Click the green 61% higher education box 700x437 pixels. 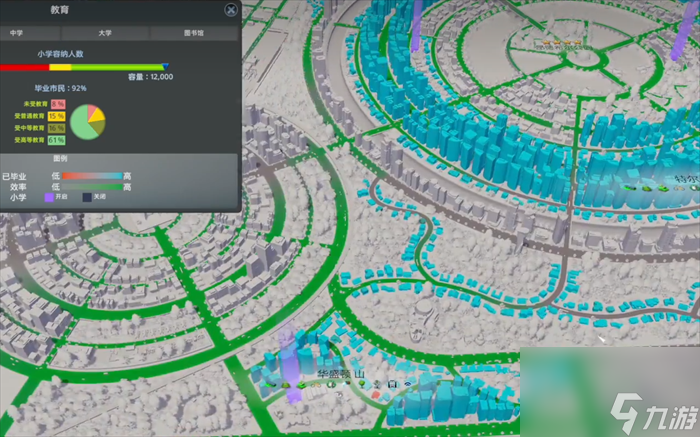click(x=57, y=140)
